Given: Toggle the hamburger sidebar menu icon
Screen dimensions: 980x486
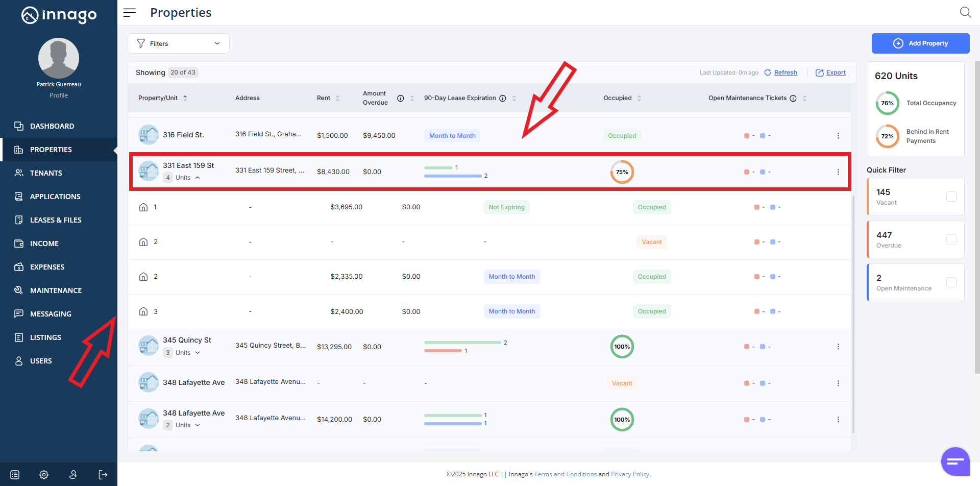Looking at the screenshot, I should [130, 13].
